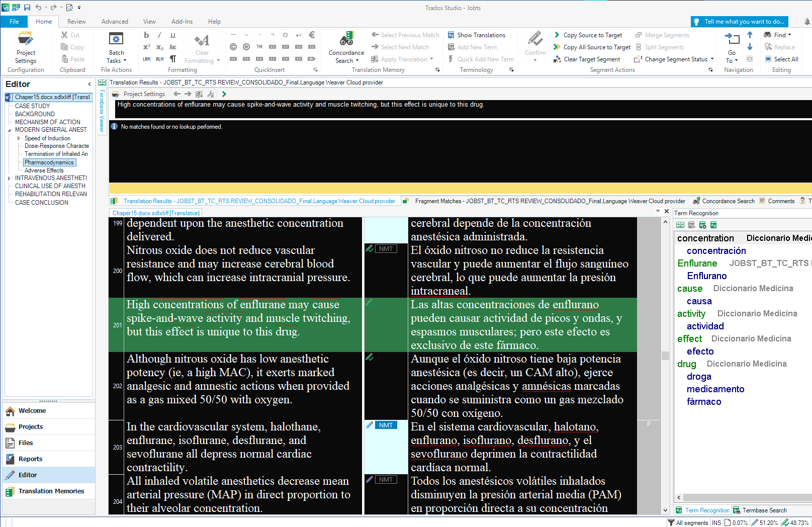Open Project Settings in the ribbon
Viewport: 812px width, 527px height.
click(x=26, y=48)
